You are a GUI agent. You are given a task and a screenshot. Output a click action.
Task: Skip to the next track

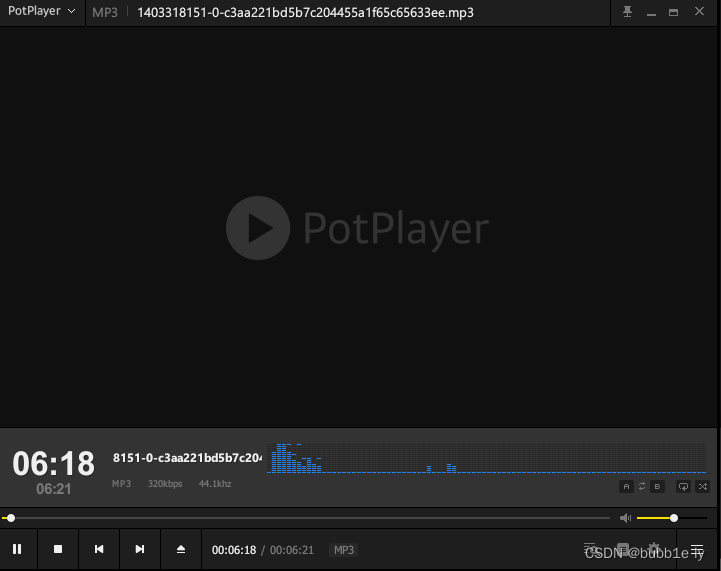(140, 549)
